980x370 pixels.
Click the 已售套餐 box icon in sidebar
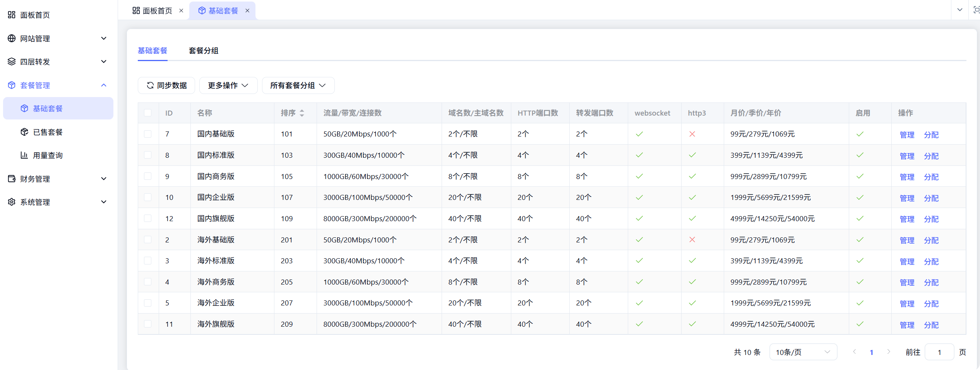(24, 132)
